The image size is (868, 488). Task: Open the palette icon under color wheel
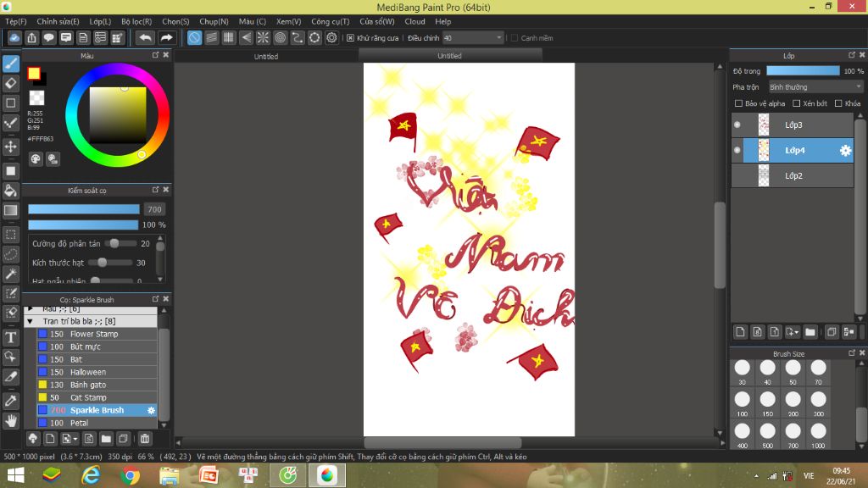[36, 158]
